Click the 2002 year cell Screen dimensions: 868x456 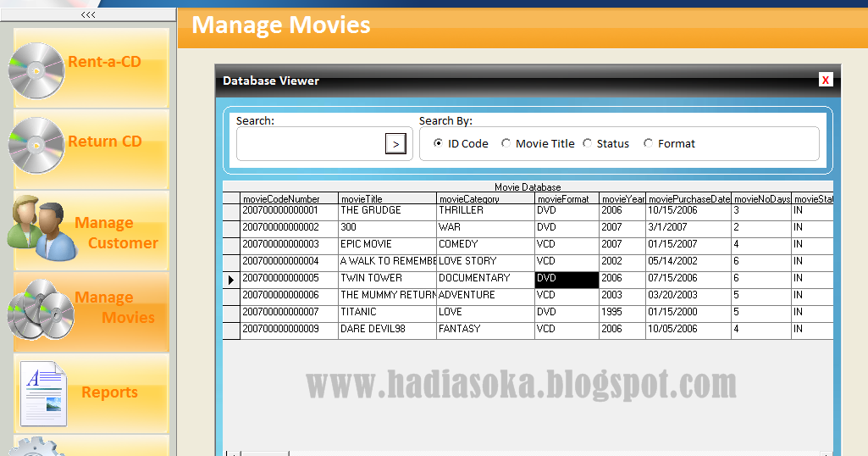tap(622, 263)
